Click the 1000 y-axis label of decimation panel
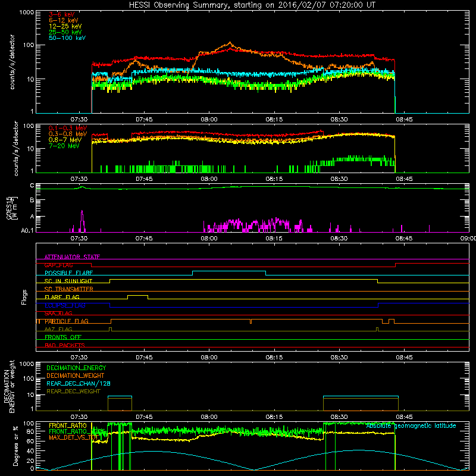 [x=27, y=364]
